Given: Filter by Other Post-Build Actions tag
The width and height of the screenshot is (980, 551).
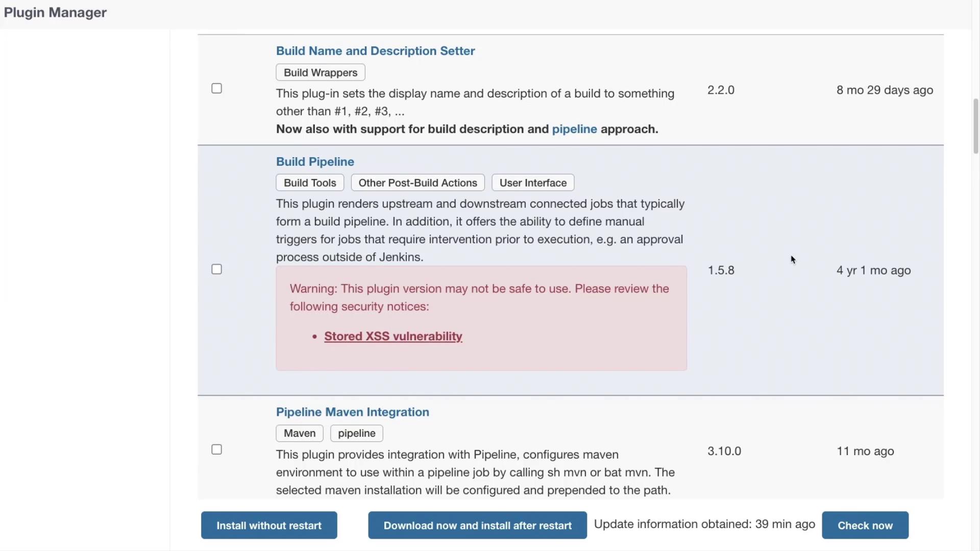Looking at the screenshot, I should 418,183.
